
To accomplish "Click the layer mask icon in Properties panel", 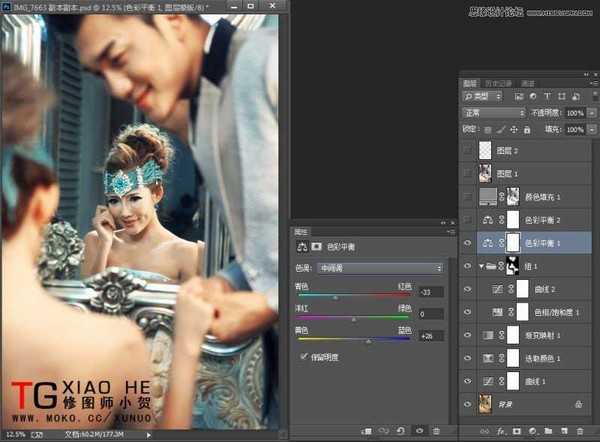I will 318,245.
